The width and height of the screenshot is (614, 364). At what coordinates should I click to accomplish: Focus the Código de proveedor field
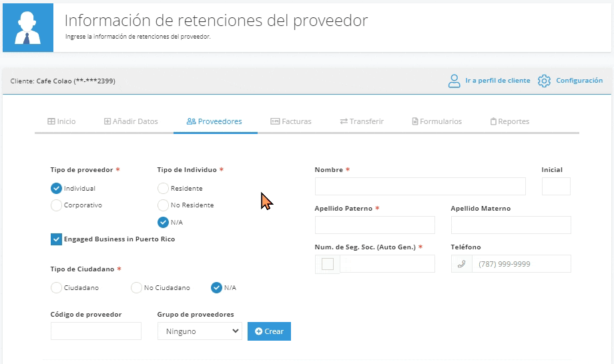pyautogui.click(x=96, y=331)
